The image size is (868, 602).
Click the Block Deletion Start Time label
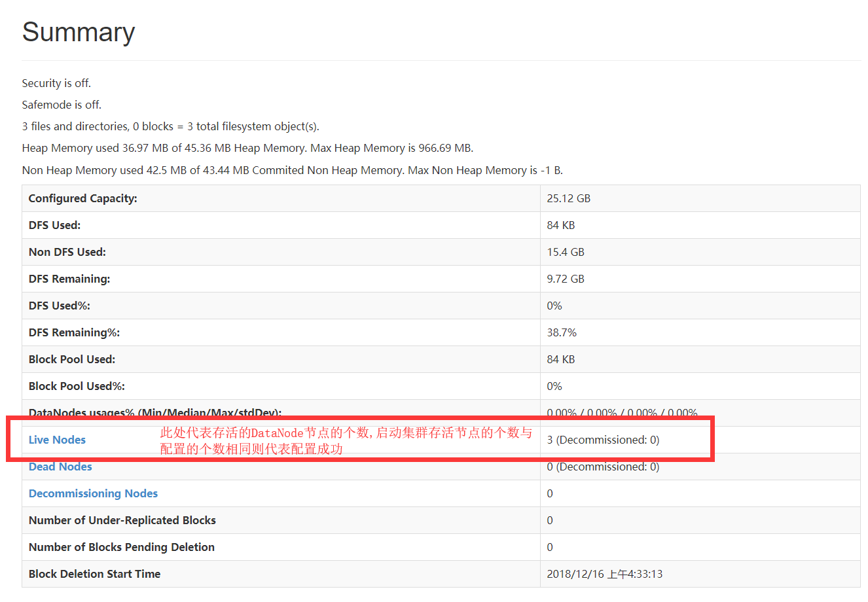[x=94, y=574]
